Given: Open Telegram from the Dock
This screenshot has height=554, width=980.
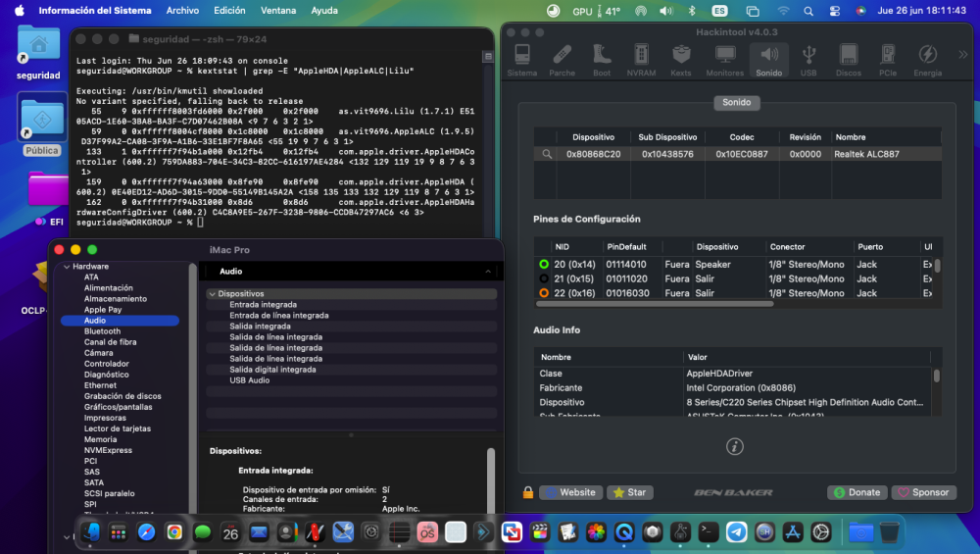Looking at the screenshot, I should click(x=736, y=532).
